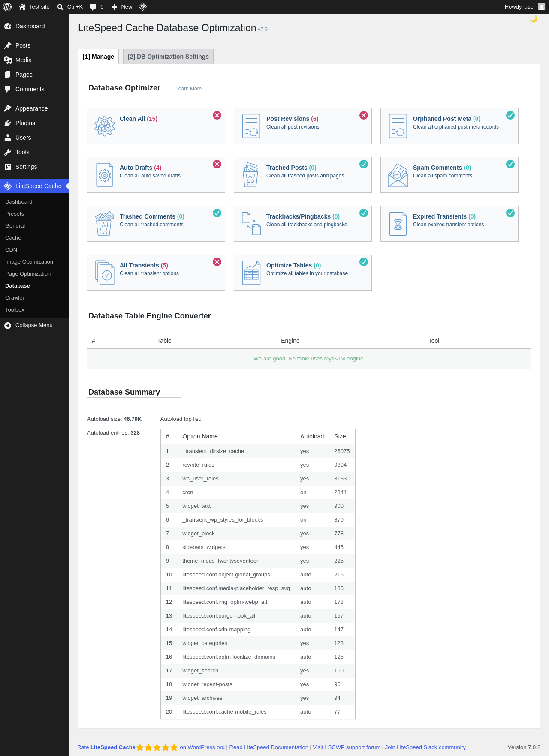
Task: Click the All Transients clock-pages icon
Action: [105, 273]
